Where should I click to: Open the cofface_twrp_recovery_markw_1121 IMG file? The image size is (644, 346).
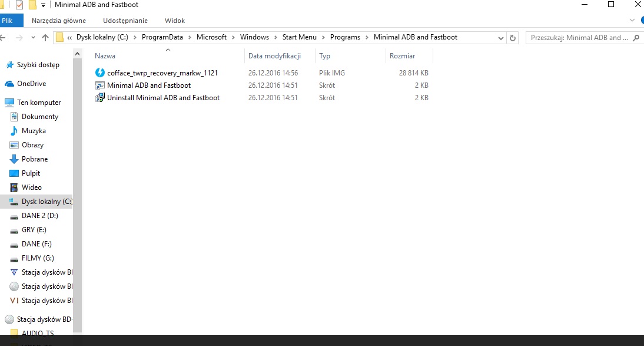pos(162,73)
